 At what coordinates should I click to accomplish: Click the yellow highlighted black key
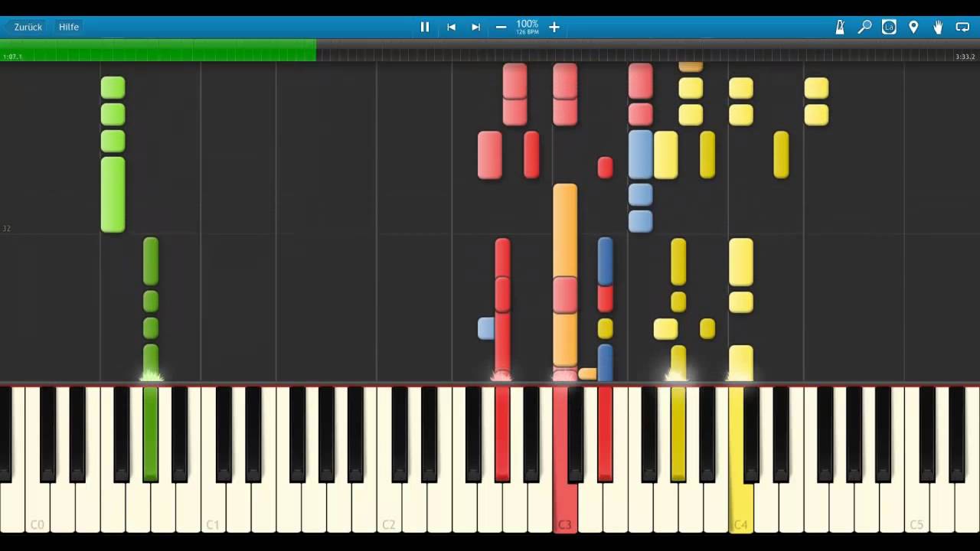[x=678, y=434]
